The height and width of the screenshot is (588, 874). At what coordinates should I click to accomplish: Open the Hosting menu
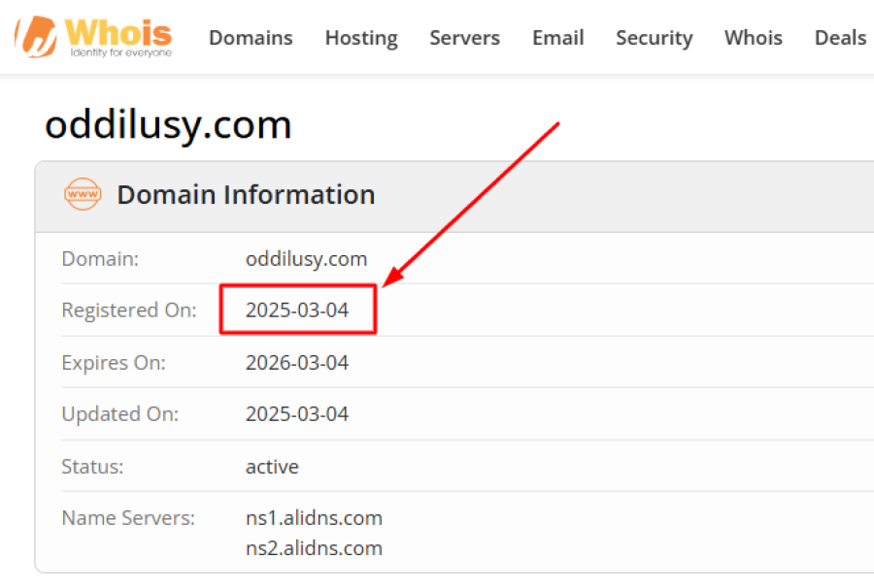click(x=361, y=38)
